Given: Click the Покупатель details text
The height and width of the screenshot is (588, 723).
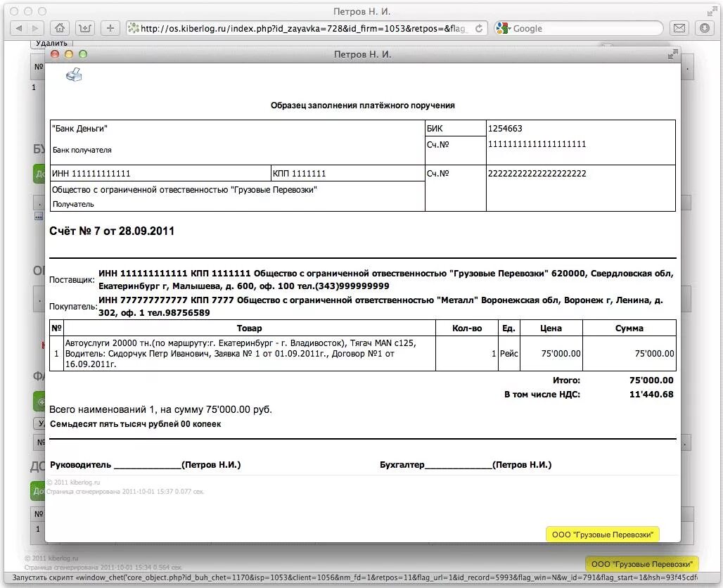Looking at the screenshot, I should [x=380, y=307].
